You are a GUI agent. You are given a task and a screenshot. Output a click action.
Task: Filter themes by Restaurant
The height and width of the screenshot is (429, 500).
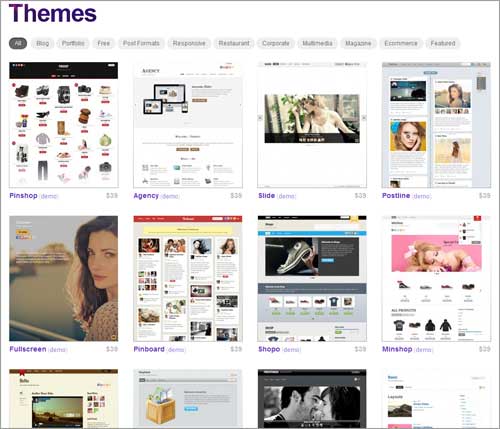tap(234, 43)
